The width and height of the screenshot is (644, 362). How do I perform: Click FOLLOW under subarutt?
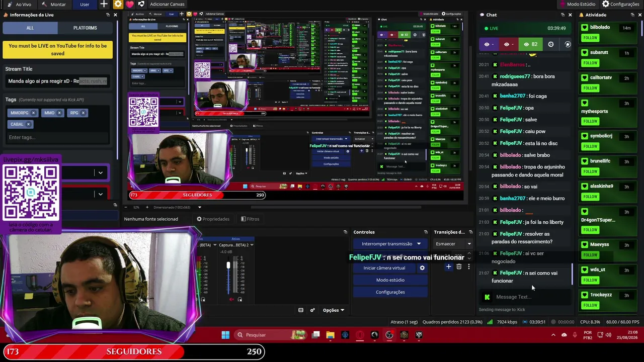(x=590, y=63)
